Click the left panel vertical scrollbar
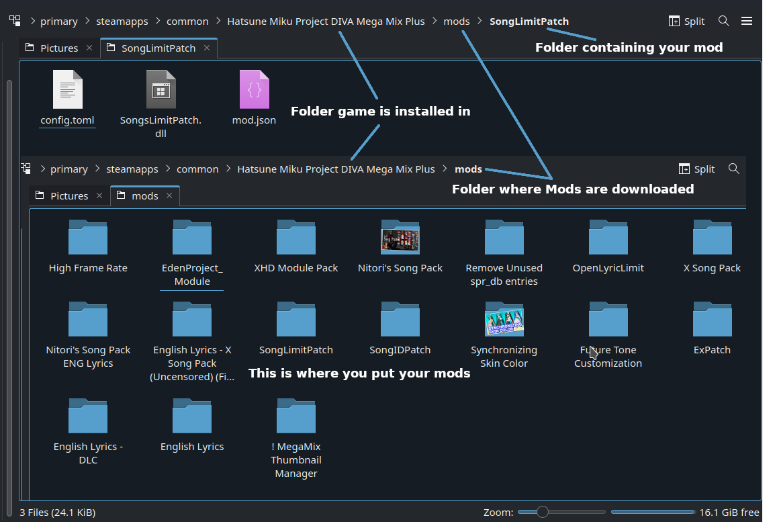Screen dimensions: 775x532 pos(9,297)
